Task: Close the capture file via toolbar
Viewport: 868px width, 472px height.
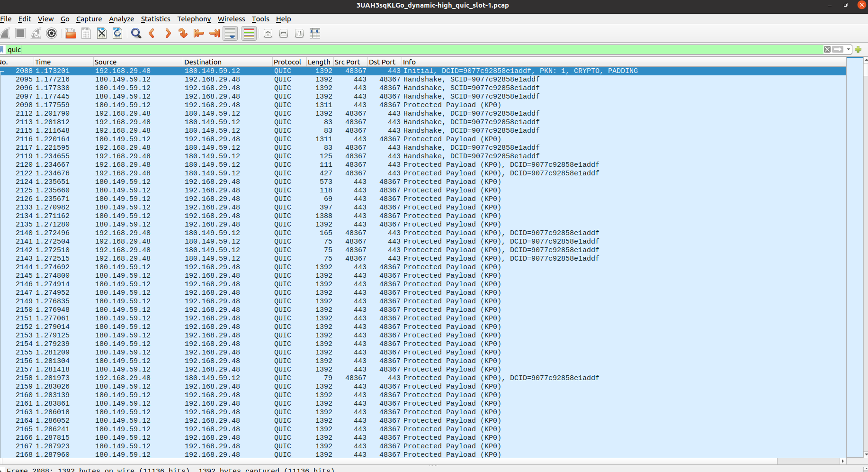Action: coord(101,33)
